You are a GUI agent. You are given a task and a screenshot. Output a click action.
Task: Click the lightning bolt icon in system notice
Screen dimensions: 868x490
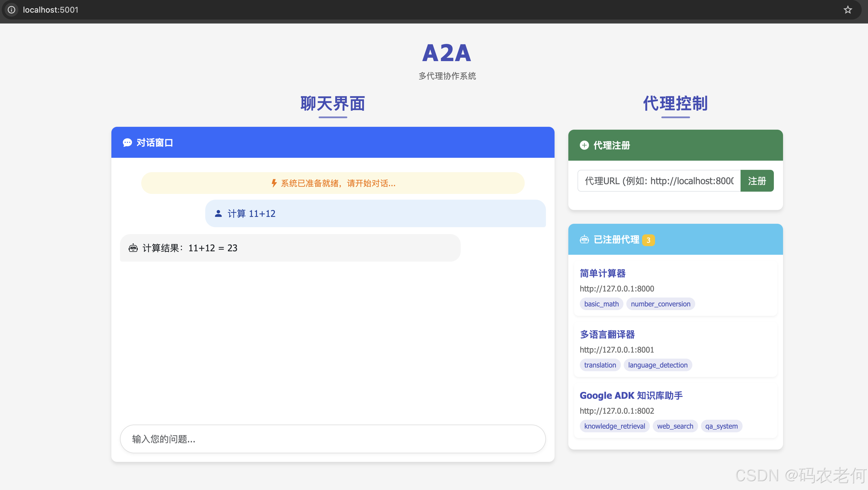tap(274, 183)
